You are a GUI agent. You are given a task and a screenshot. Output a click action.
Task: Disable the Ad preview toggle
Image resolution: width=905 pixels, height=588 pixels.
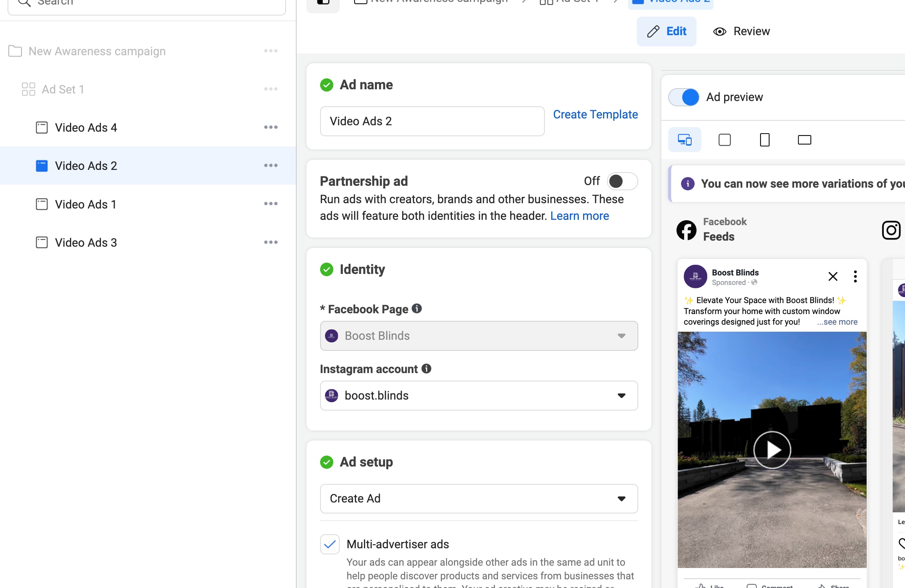pyautogui.click(x=684, y=97)
